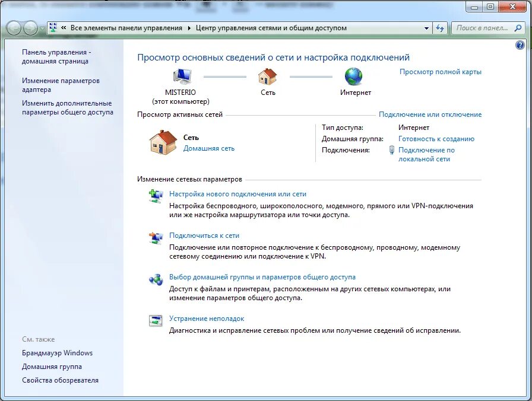532x401 pixels.
Task: Click Подключение или отключение link
Action: tap(430, 114)
